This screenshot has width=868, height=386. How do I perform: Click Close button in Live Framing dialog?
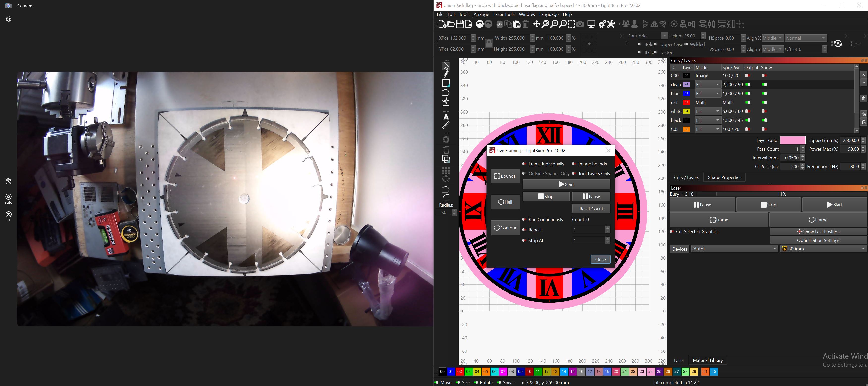click(600, 259)
